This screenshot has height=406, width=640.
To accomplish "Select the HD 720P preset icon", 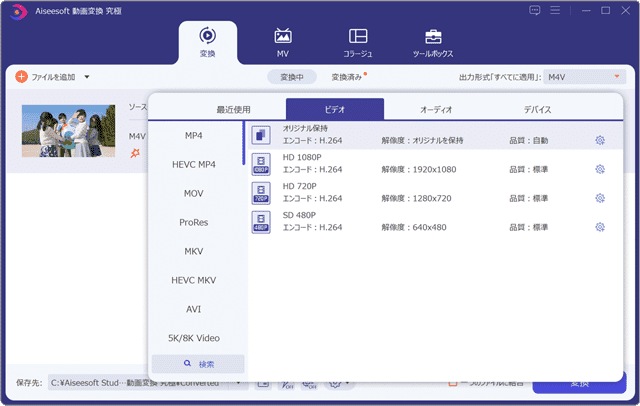I will (261, 193).
